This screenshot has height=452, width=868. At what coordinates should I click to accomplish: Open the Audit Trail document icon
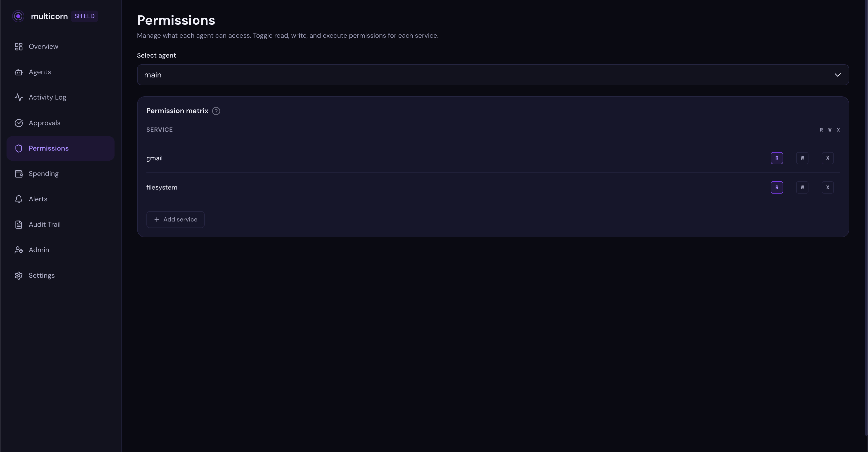[x=19, y=224]
